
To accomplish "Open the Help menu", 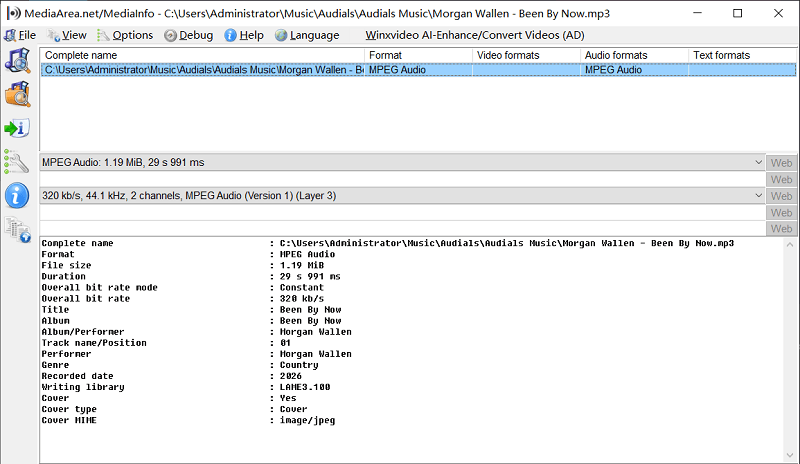I will coord(244,35).
